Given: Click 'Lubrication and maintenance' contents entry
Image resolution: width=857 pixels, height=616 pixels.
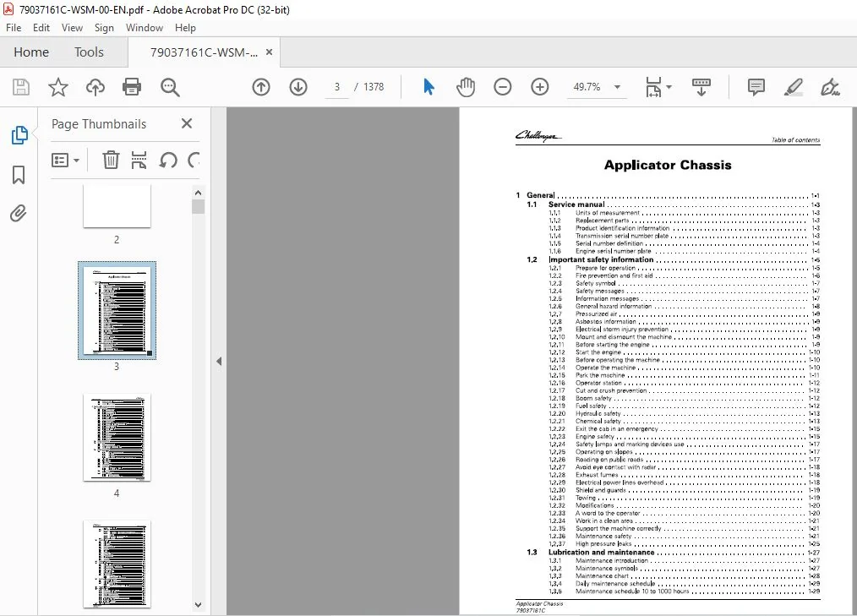Looking at the screenshot, I should click(601, 553).
